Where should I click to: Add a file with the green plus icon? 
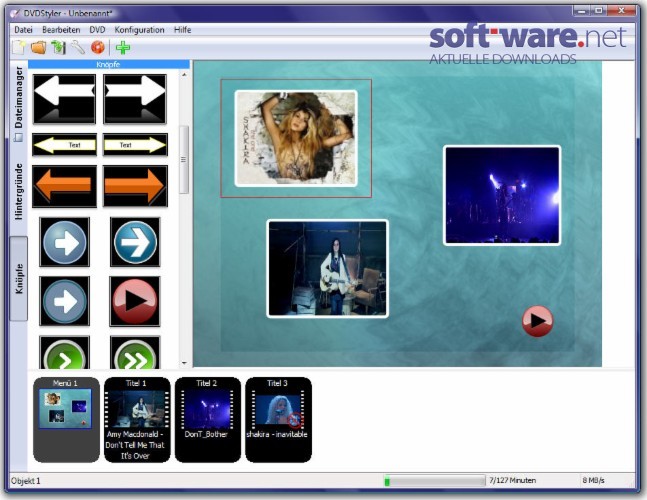(x=123, y=48)
